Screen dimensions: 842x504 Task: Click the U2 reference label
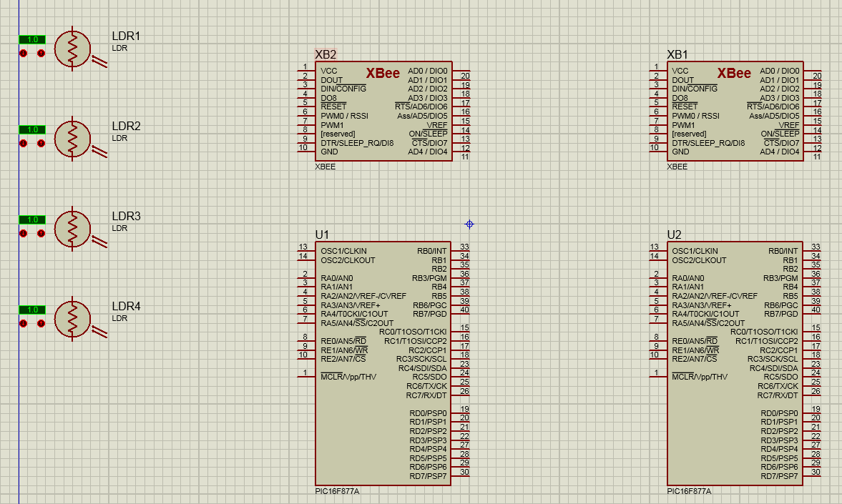674,235
